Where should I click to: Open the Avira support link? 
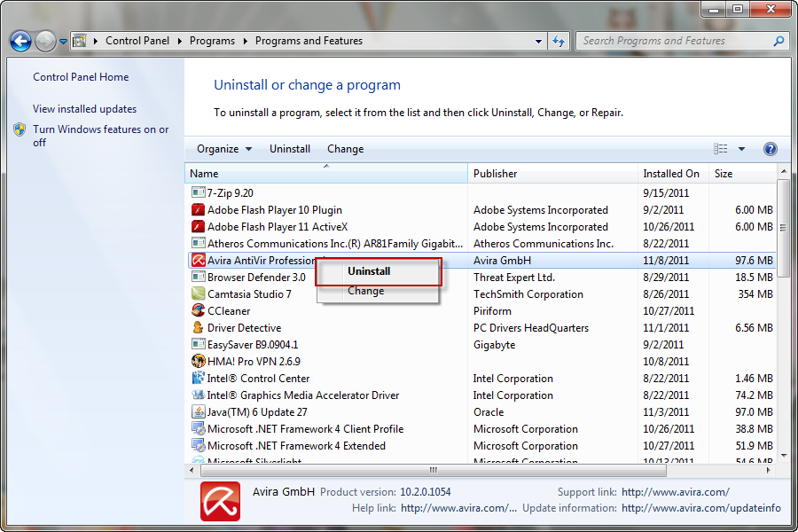[x=676, y=492]
